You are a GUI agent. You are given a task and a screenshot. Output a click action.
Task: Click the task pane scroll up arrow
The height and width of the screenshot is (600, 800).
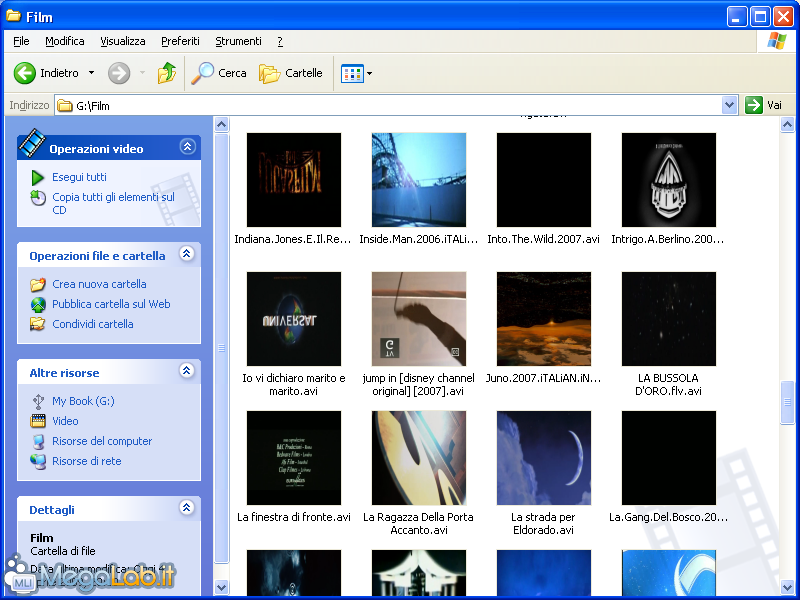[221, 124]
